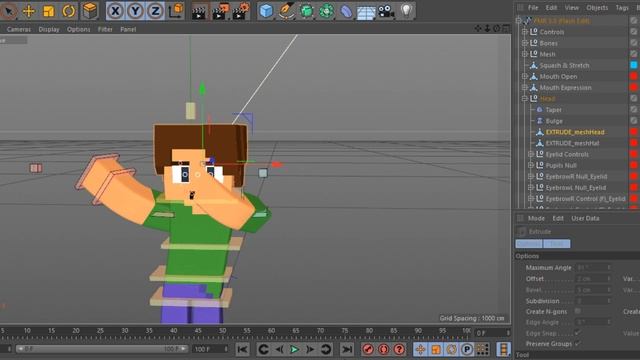
Task: Open Object Manager File menu
Action: 533,8
